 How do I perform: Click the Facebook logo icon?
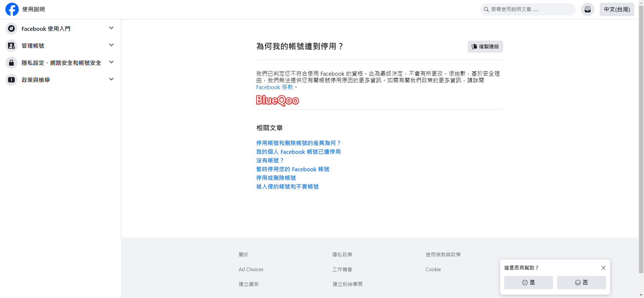coord(12,9)
